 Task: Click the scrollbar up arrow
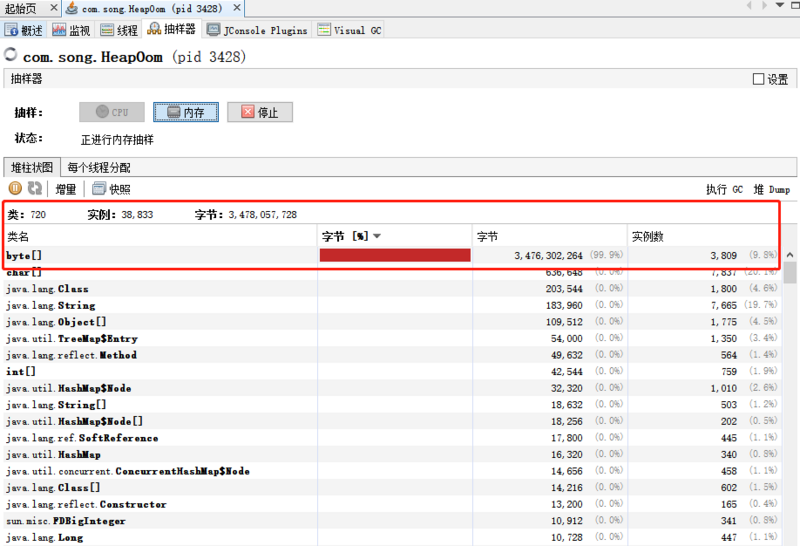[790, 255]
